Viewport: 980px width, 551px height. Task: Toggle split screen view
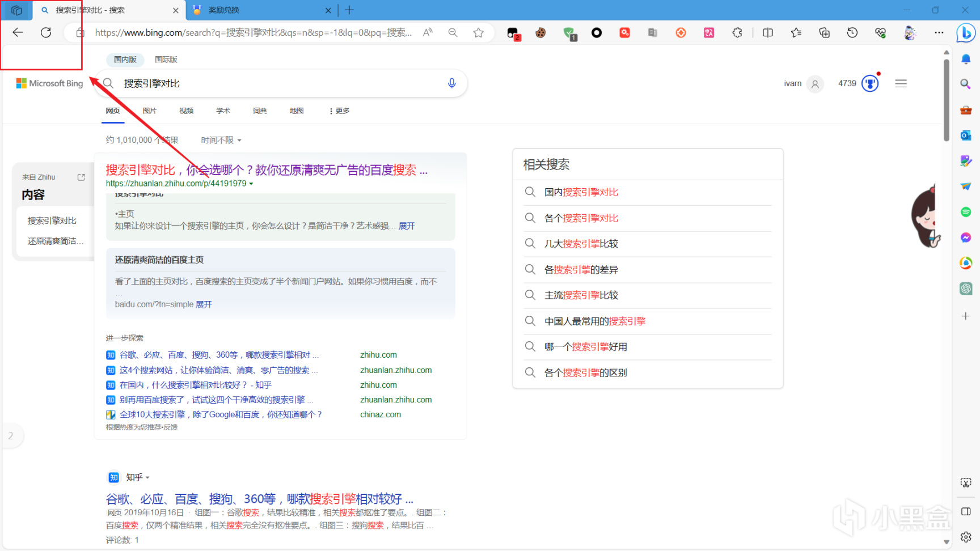pos(768,33)
